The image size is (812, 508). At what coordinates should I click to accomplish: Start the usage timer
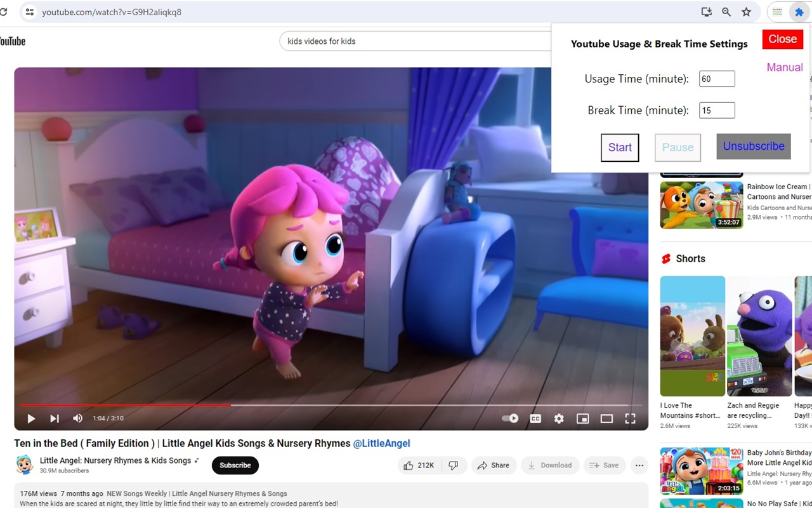pyautogui.click(x=620, y=147)
